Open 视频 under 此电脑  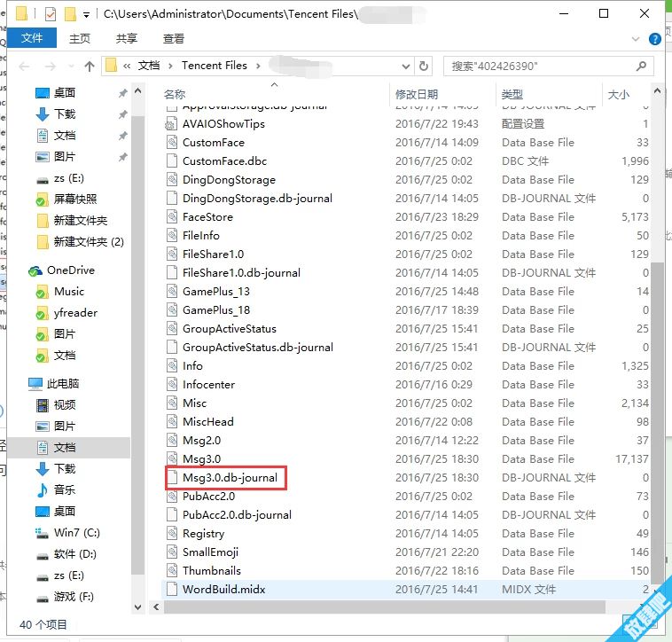[x=65, y=405]
